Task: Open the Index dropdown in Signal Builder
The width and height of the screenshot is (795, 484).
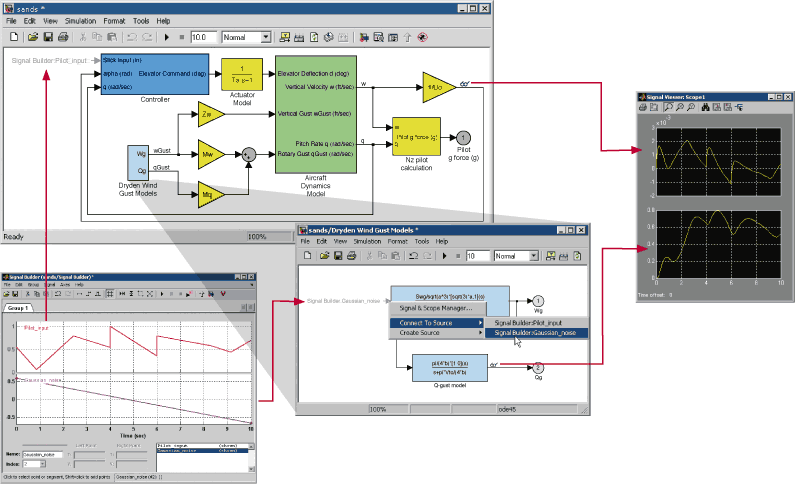Action: 43,464
